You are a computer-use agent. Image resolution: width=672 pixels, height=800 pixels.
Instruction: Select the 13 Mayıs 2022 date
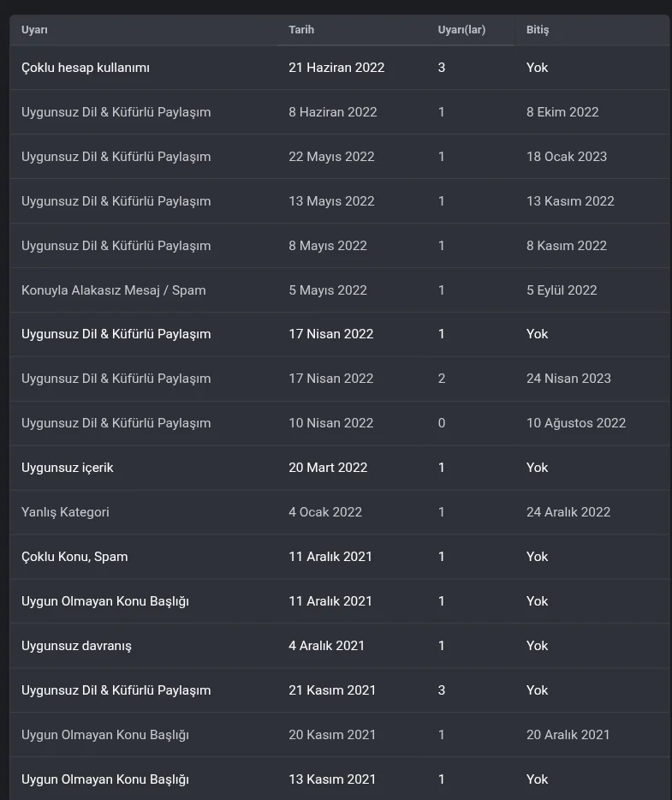click(332, 201)
